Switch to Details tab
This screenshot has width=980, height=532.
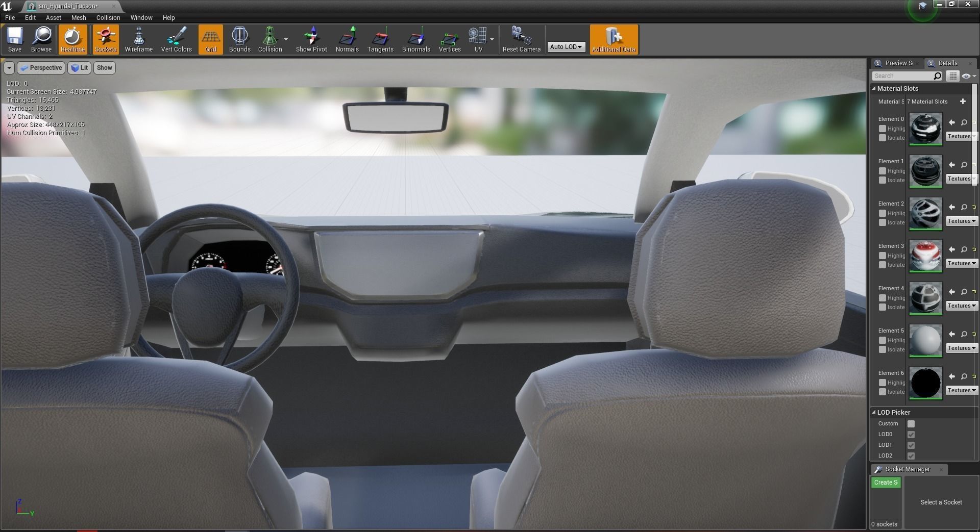click(948, 63)
